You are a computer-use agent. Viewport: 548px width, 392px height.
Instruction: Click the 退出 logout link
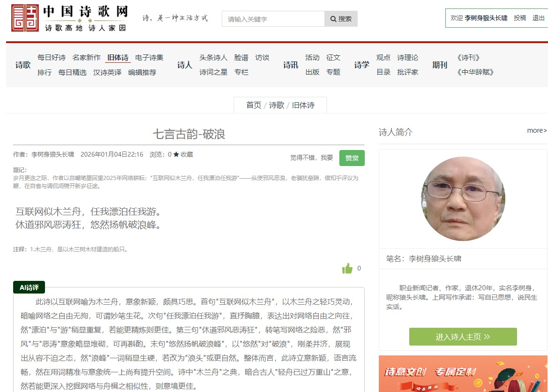click(x=538, y=18)
